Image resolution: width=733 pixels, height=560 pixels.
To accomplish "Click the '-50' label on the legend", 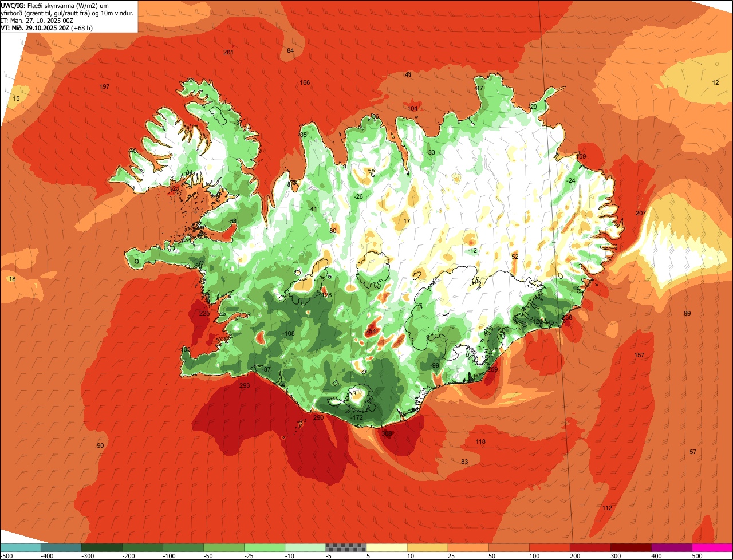I will coord(208,556).
